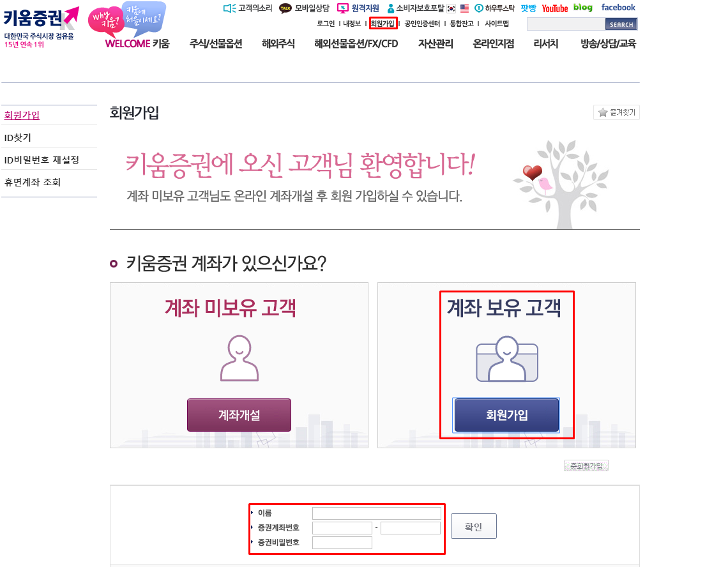Open the 소비자보호포탈 icon link

pos(390,8)
